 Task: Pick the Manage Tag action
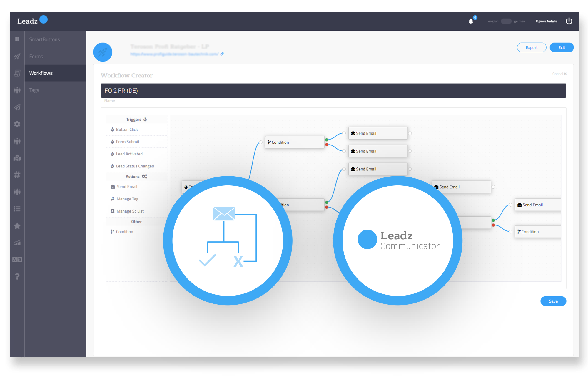point(136,199)
